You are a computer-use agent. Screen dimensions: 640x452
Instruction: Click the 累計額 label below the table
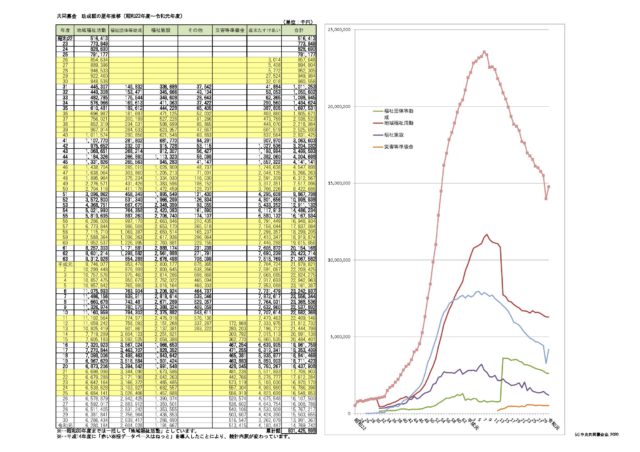(x=274, y=430)
